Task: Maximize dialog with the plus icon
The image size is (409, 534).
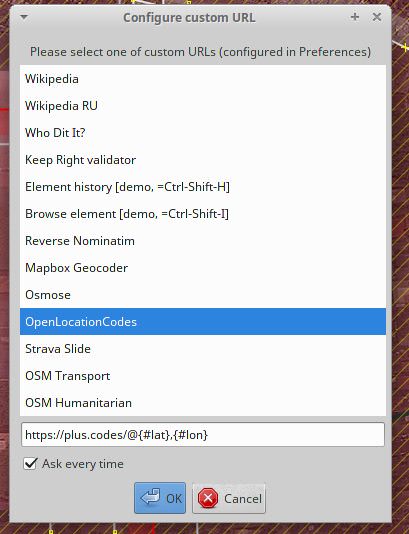Action: pos(355,17)
